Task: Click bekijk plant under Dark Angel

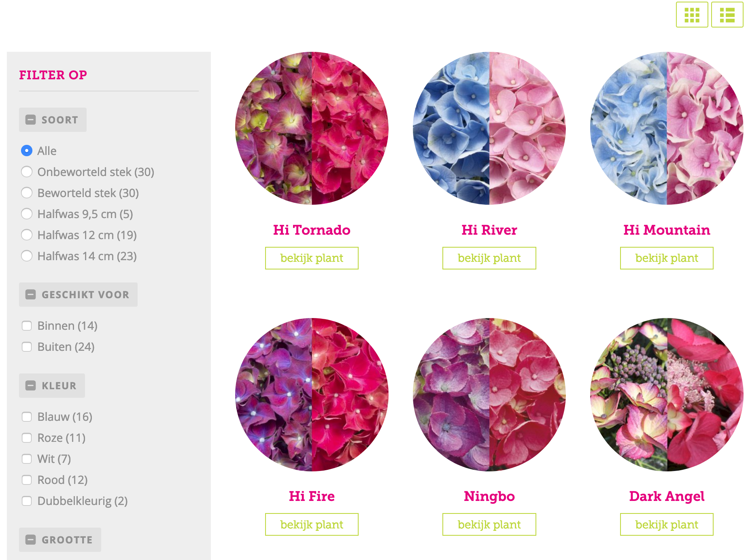Action: [x=667, y=524]
